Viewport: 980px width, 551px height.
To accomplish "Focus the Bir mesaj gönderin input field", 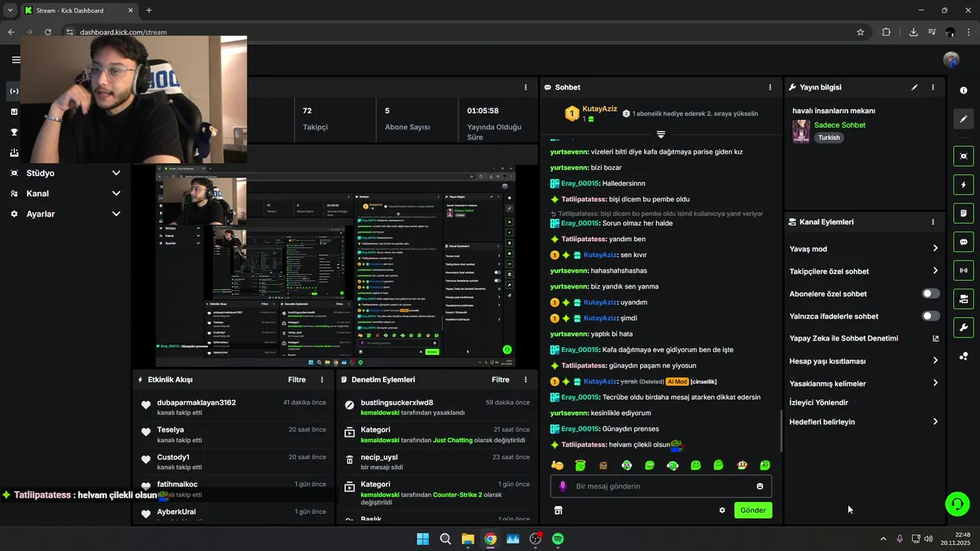I will pos(661,486).
